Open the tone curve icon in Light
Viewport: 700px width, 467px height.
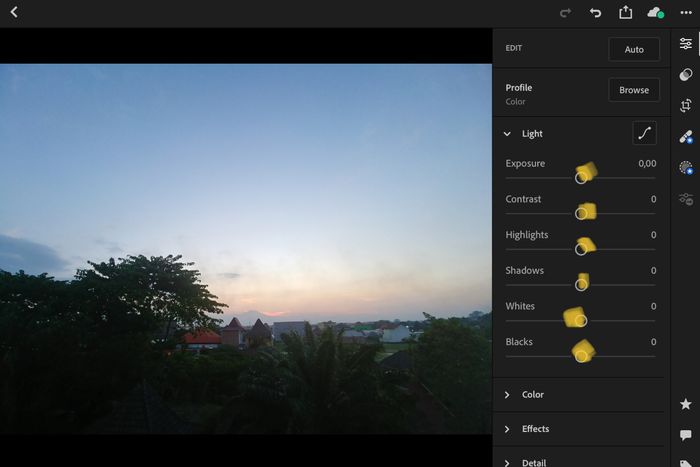point(644,133)
